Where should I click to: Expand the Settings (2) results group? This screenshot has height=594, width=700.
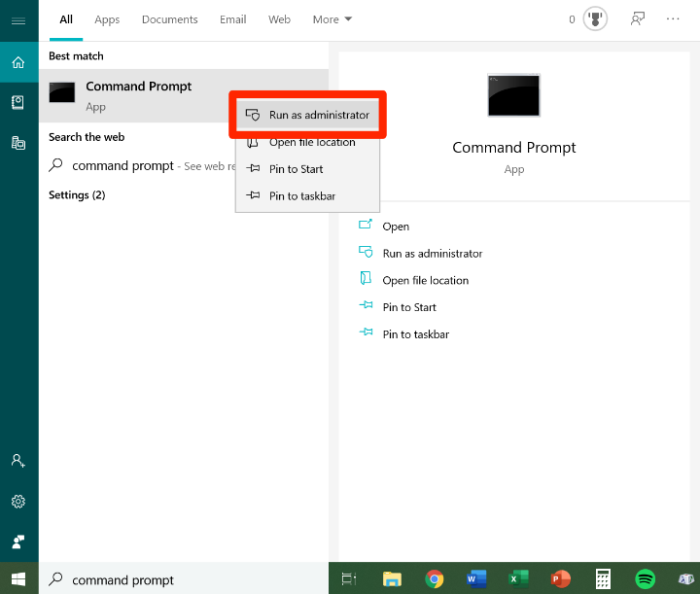(x=77, y=195)
